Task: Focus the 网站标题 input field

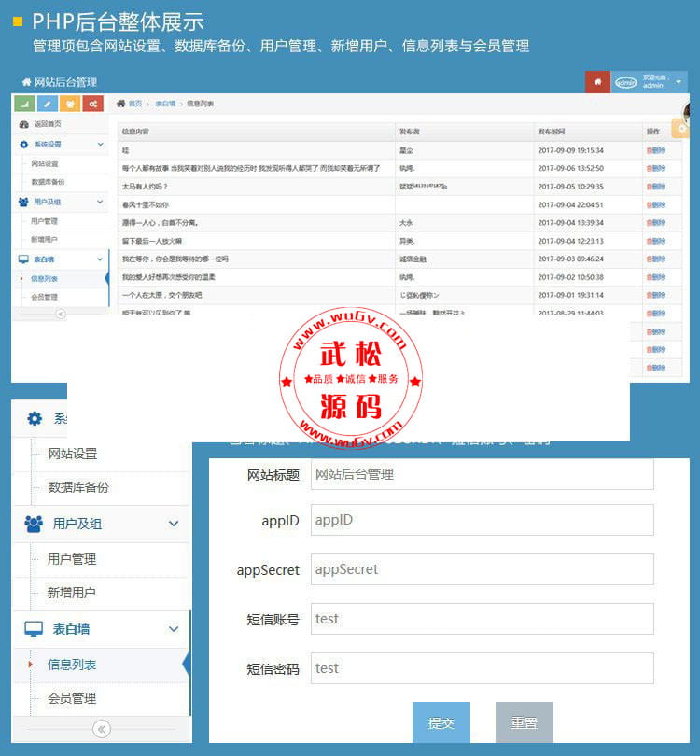Action: (x=483, y=474)
